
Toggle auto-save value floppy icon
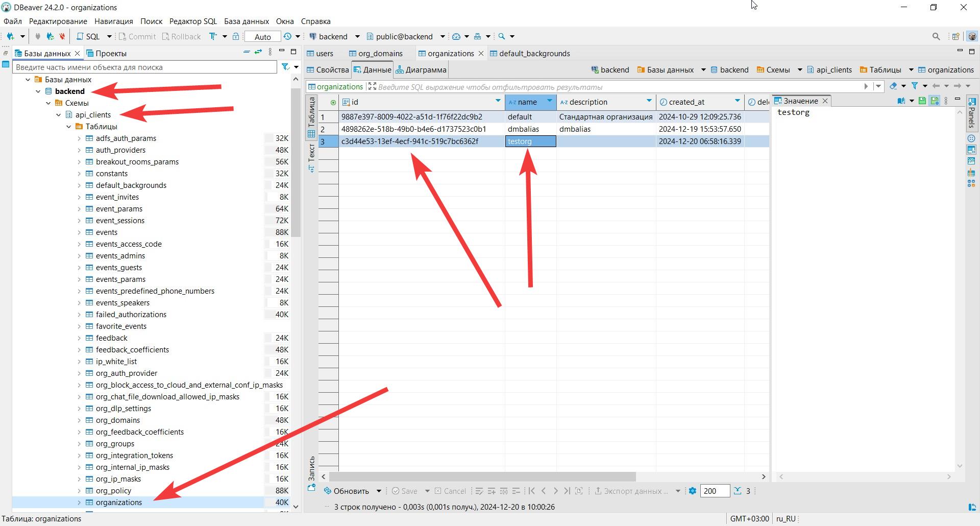coord(934,101)
